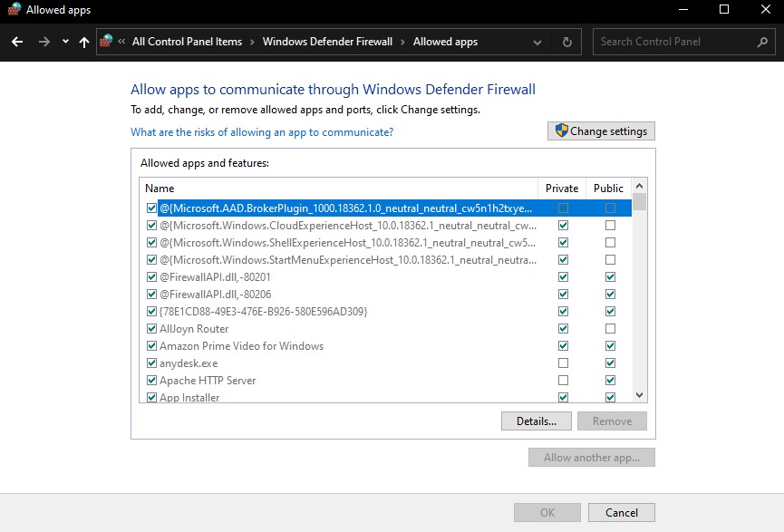Expand chevron after Windows Defender Firewall
784x532 pixels.
click(x=403, y=42)
